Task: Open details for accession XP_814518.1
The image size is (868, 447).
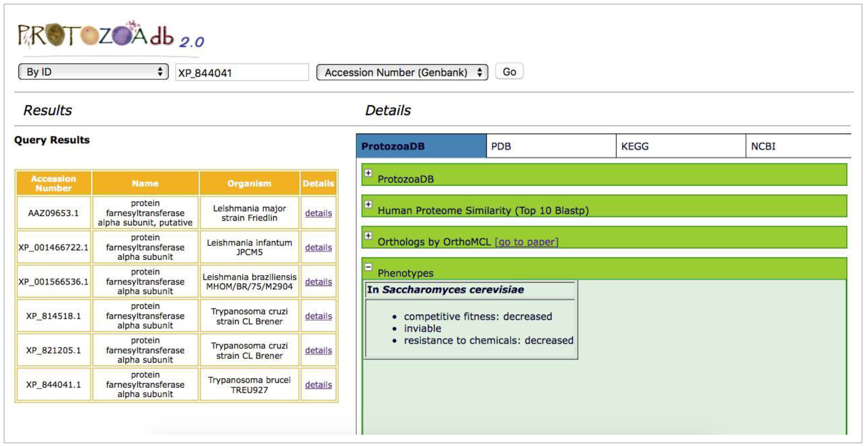Action: click(x=318, y=316)
